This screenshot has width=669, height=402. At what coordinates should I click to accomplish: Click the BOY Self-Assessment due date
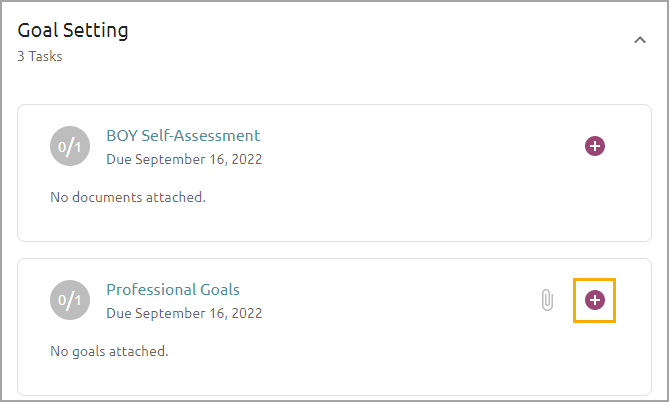(184, 159)
